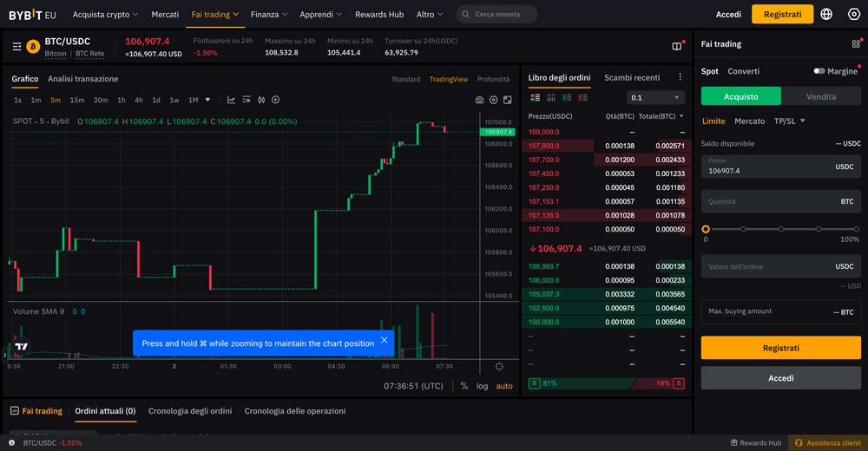Switch to Scambi recenti tab
Screen dimensions: 868x451
click(x=632, y=77)
